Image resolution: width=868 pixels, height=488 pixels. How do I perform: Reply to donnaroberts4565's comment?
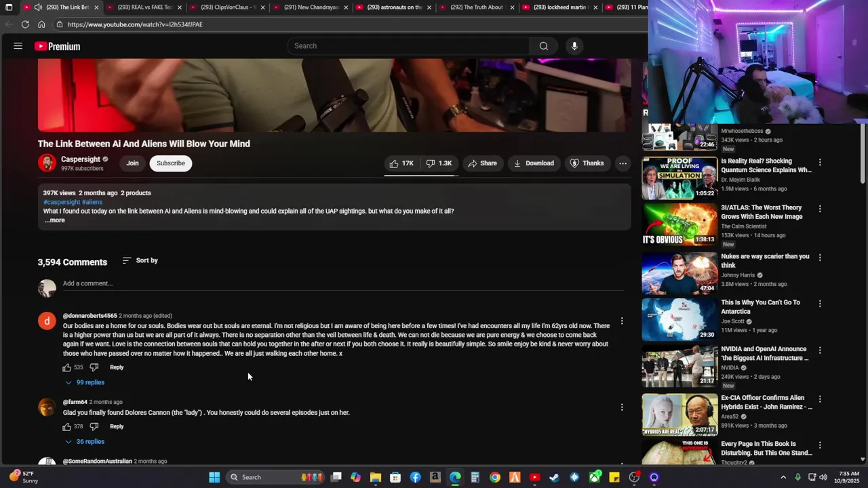pos(117,367)
